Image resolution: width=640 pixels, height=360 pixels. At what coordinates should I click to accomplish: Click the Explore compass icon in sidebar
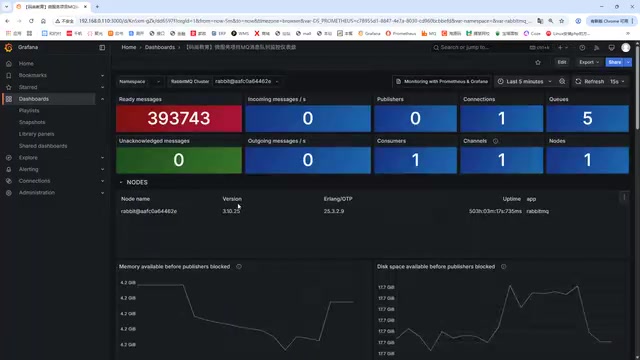(x=9, y=158)
